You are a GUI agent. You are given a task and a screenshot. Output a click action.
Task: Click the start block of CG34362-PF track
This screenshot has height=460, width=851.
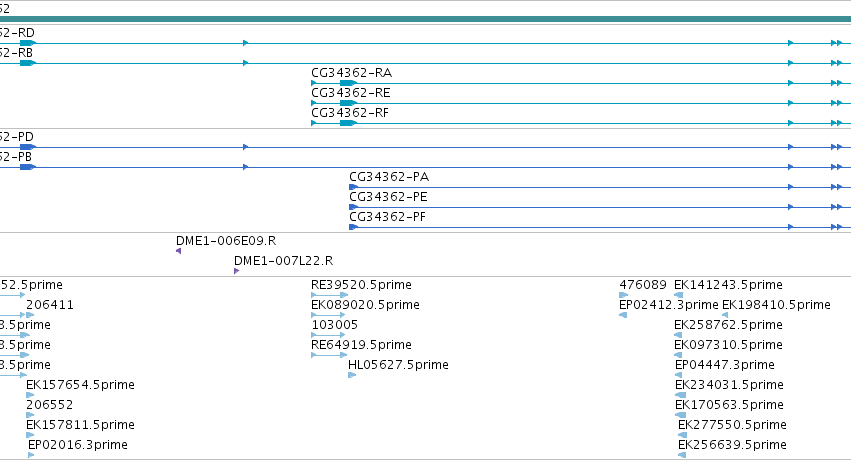(x=353, y=227)
